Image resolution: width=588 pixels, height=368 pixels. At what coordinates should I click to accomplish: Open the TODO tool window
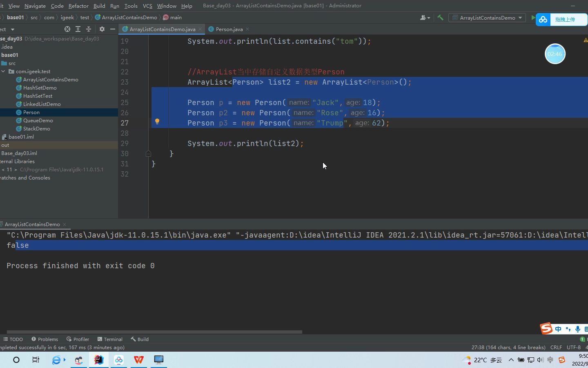click(13, 339)
